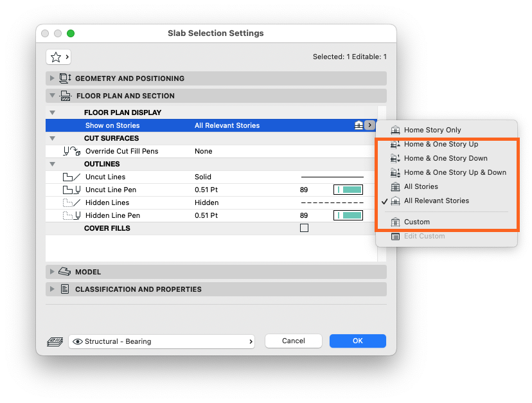
Task: Collapse the Cut Surfaces group
Action: pos(52,138)
